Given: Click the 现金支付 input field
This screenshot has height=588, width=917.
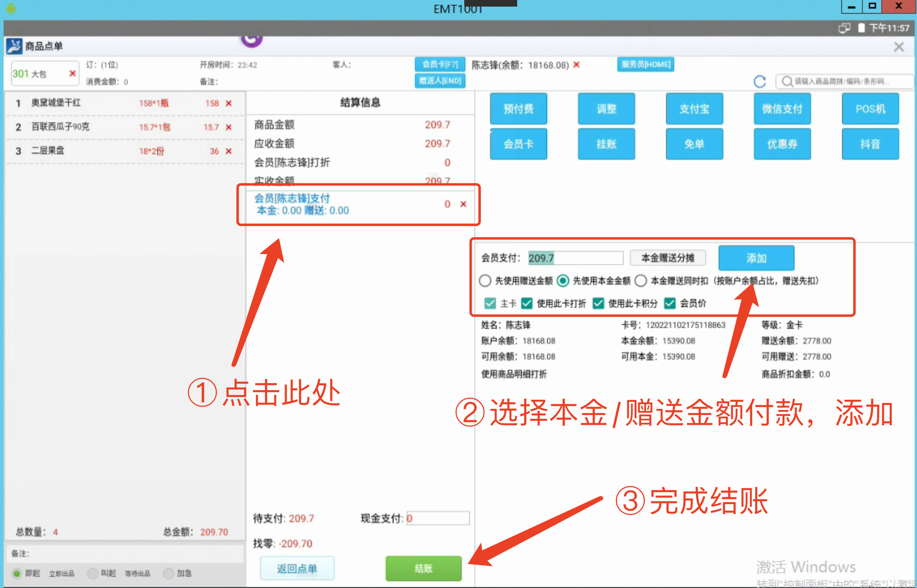Looking at the screenshot, I should (x=438, y=518).
